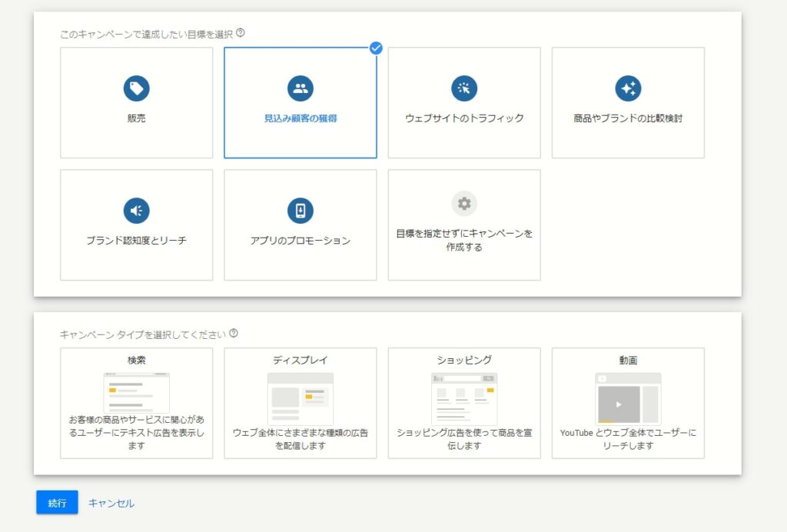Image resolution: width=787 pixels, height=532 pixels.
Task: Click the アプリのプロモーション phone icon
Action: (x=301, y=211)
